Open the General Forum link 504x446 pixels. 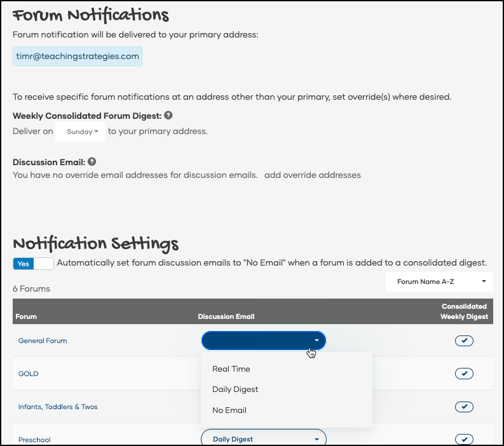tap(43, 341)
